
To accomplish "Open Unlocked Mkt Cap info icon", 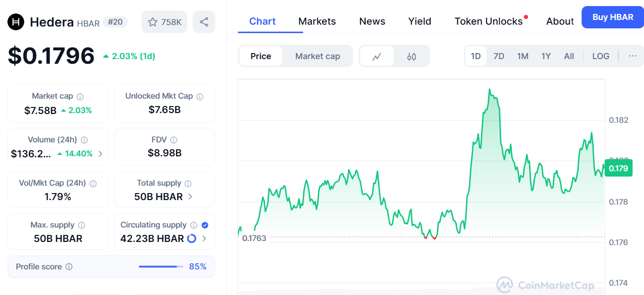I will (200, 97).
